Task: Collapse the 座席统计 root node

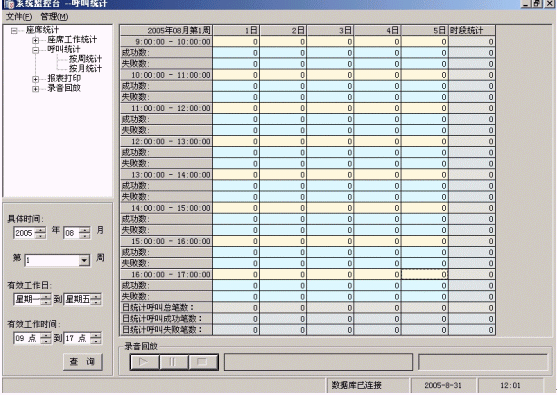Action: 14,31
